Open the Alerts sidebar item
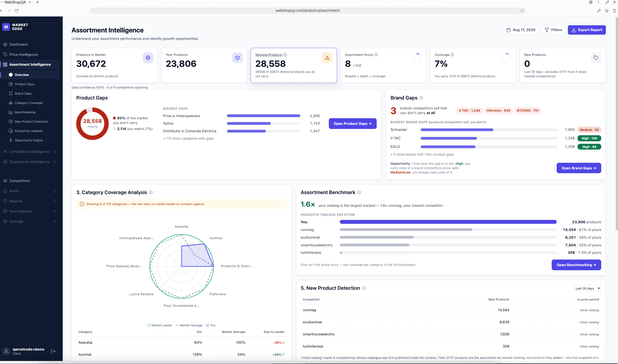618x364 pixels. coord(30,191)
